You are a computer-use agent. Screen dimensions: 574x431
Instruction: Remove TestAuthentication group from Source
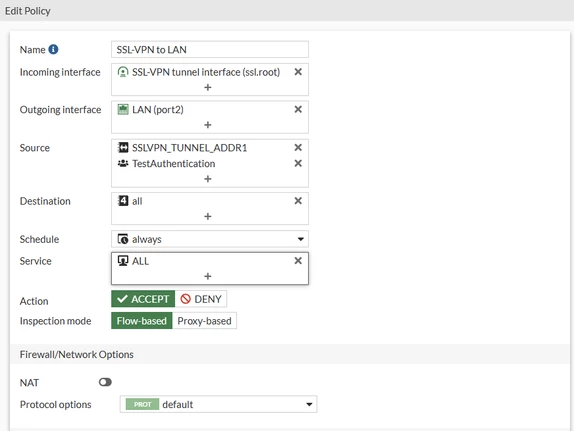tap(298, 163)
